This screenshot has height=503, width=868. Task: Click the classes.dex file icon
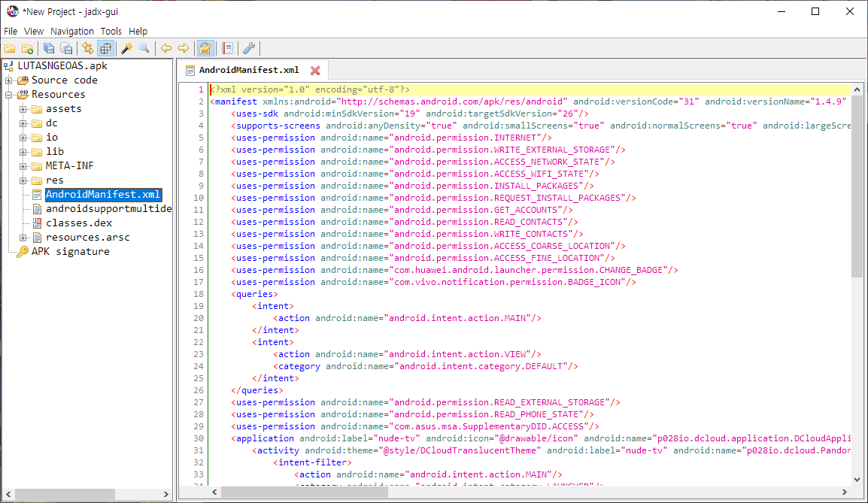(37, 223)
